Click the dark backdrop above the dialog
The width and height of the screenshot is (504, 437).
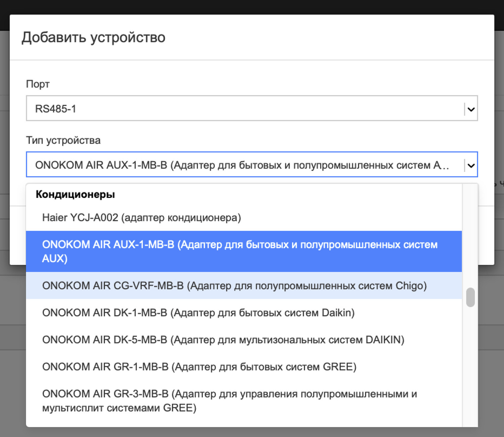click(x=252, y=7)
